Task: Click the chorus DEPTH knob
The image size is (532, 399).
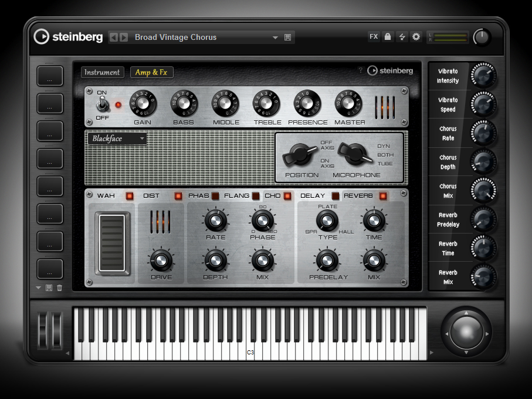Action: pos(216,261)
